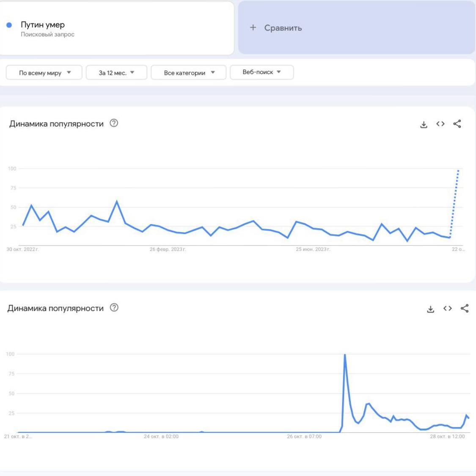
Task: Open embed code for first chart
Action: coord(440,124)
